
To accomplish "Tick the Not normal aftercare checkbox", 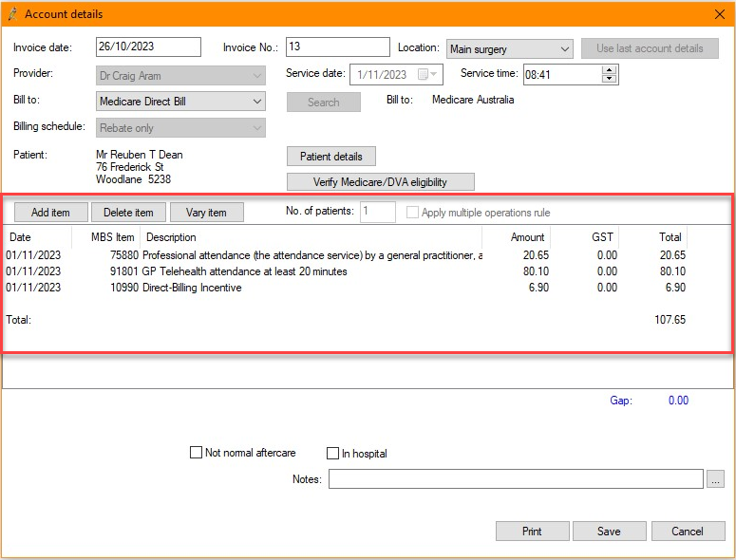I will (196, 453).
